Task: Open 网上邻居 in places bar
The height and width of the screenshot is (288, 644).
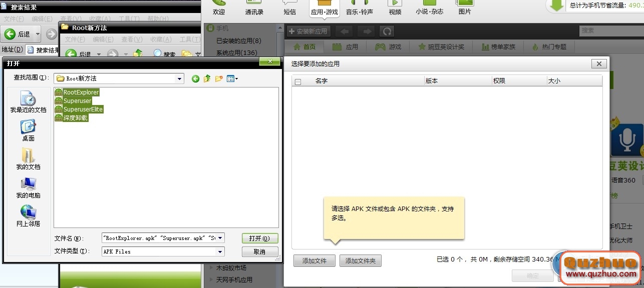Action: 28,216
